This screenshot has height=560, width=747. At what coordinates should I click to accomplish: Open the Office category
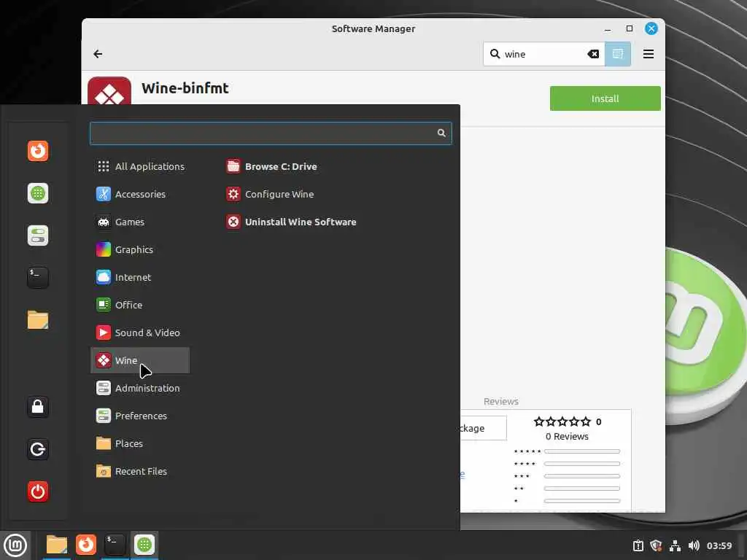click(x=140, y=305)
